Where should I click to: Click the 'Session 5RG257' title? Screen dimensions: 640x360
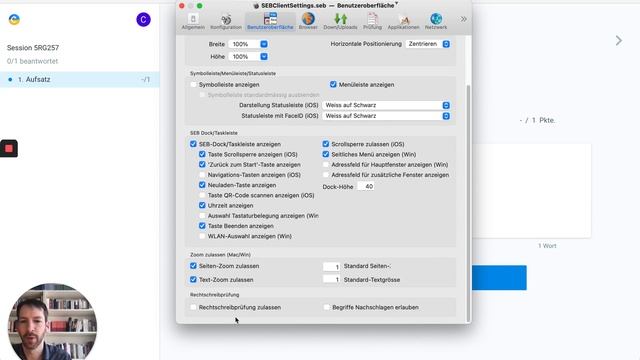point(33,48)
